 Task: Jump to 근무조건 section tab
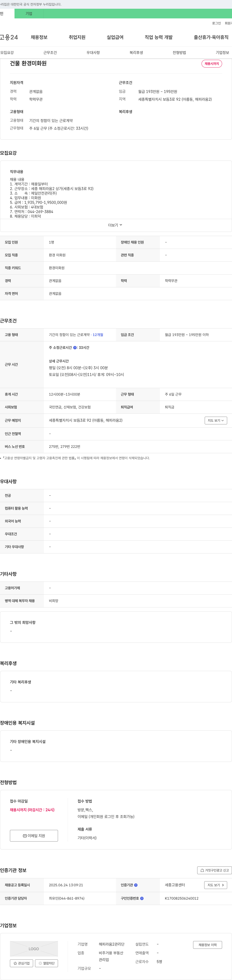point(50,53)
